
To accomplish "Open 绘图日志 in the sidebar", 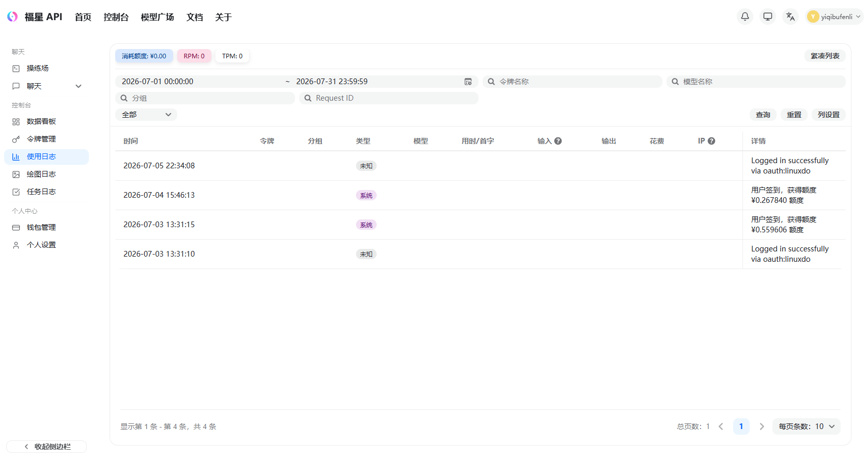I will point(47,175).
